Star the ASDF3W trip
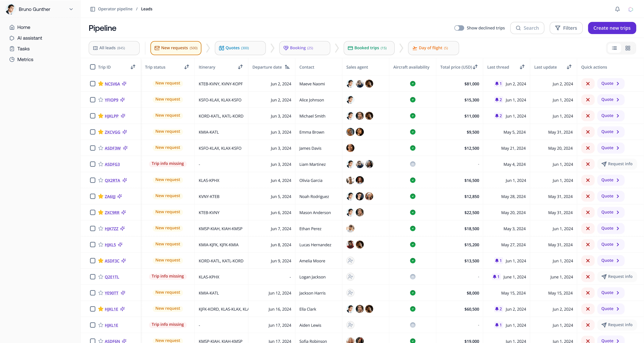The image size is (644, 343). coord(101,148)
